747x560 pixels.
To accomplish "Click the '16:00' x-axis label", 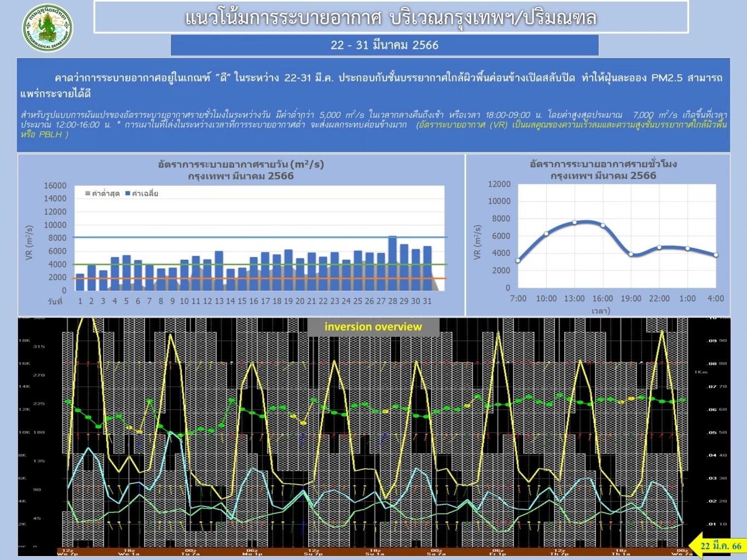I will (603, 299).
